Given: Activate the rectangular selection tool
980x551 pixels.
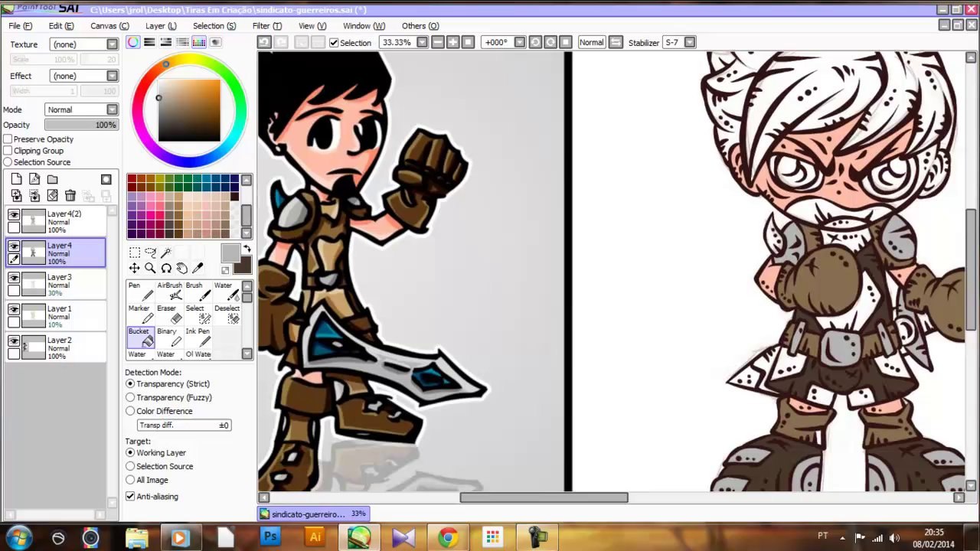Looking at the screenshot, I should coord(135,253).
